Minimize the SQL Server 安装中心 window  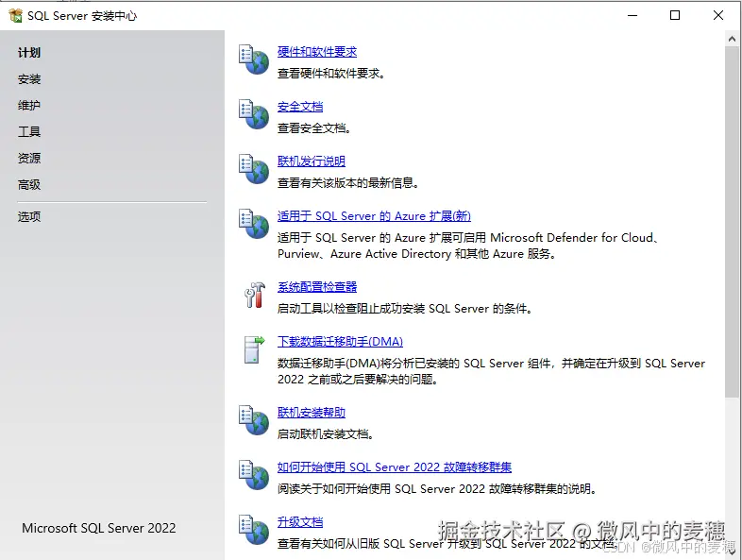pyautogui.click(x=632, y=16)
